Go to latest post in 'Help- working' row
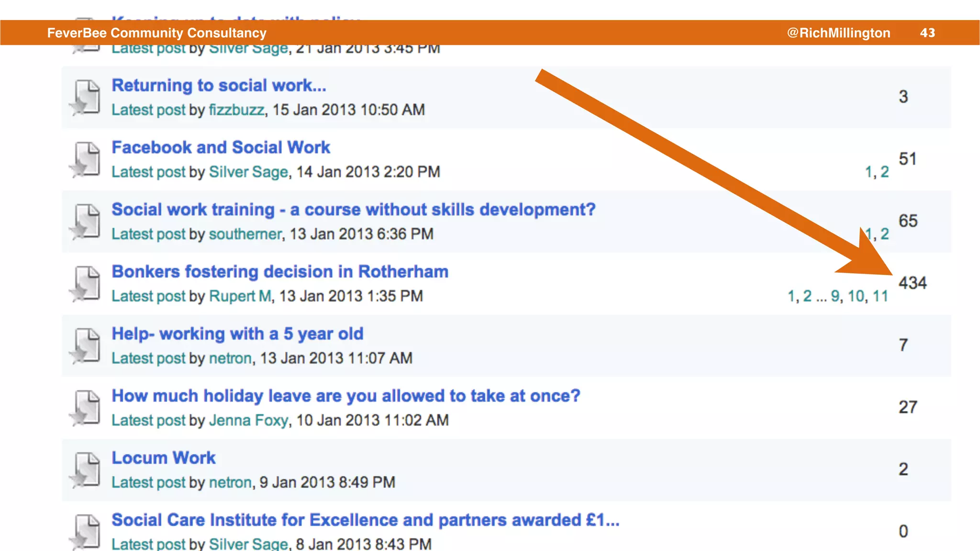 148,358
